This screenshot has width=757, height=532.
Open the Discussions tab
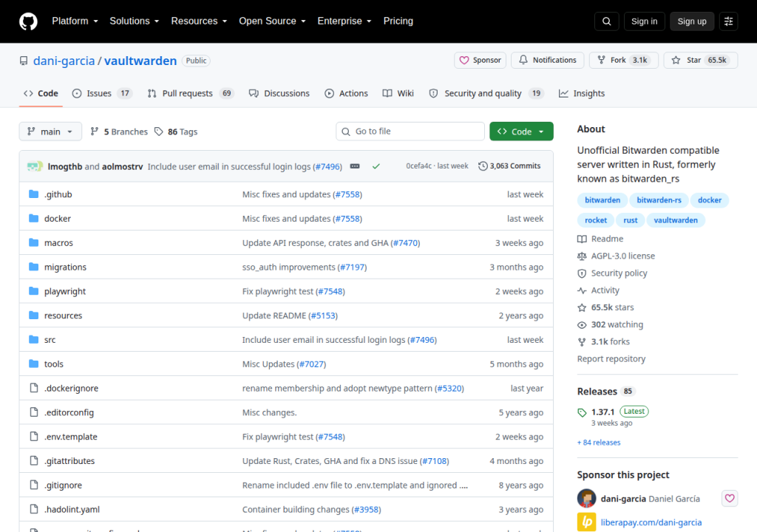tap(279, 94)
